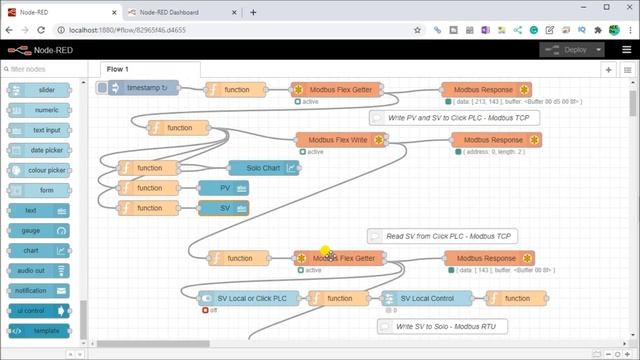Click the workspace vertical scrollbar thumb

point(633,103)
